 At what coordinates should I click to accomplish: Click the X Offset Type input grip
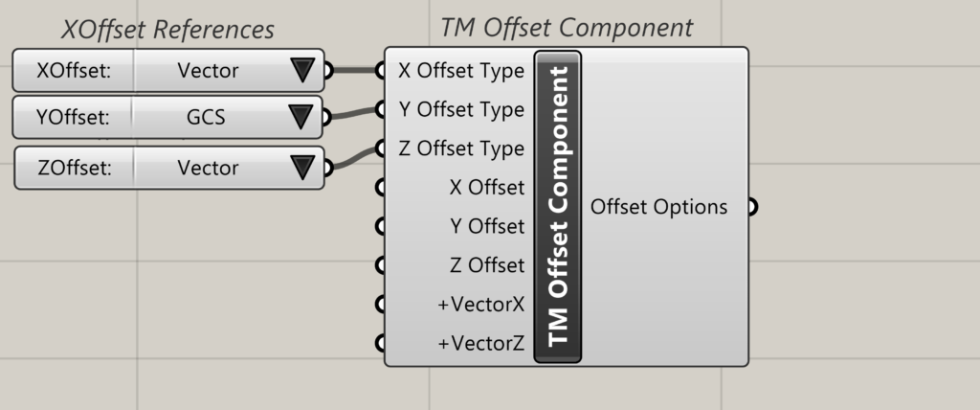(381, 70)
